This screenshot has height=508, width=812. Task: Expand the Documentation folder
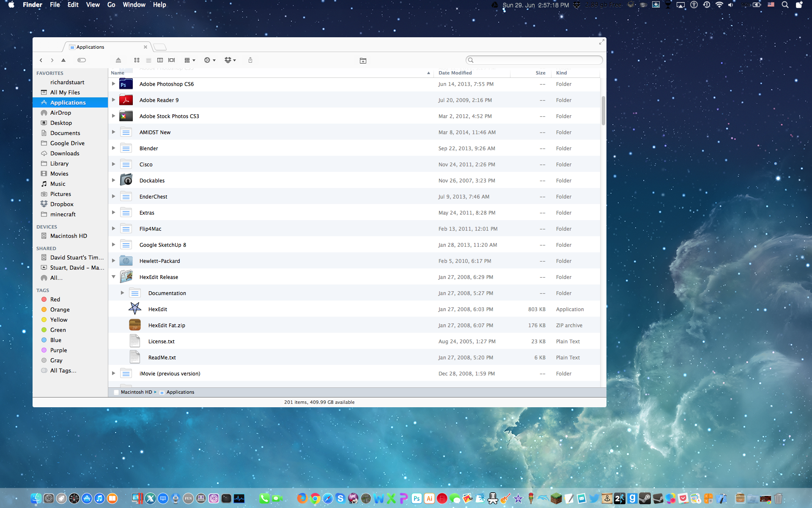122,293
